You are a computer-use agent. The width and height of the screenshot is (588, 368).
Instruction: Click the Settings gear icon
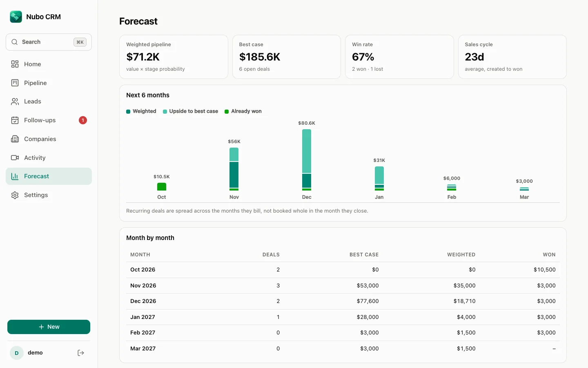15,195
